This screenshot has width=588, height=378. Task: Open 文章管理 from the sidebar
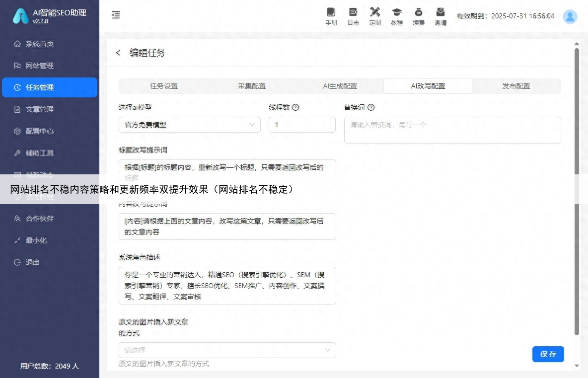50,109
